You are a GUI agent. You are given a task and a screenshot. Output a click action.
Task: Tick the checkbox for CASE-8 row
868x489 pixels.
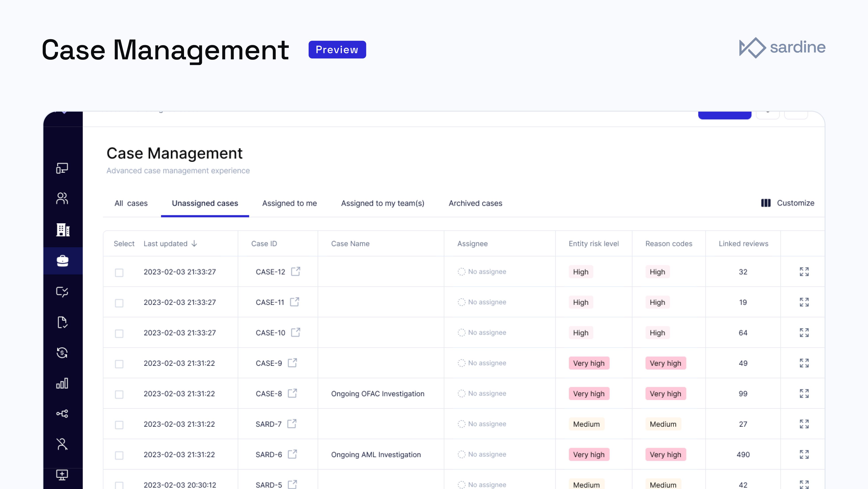point(119,394)
